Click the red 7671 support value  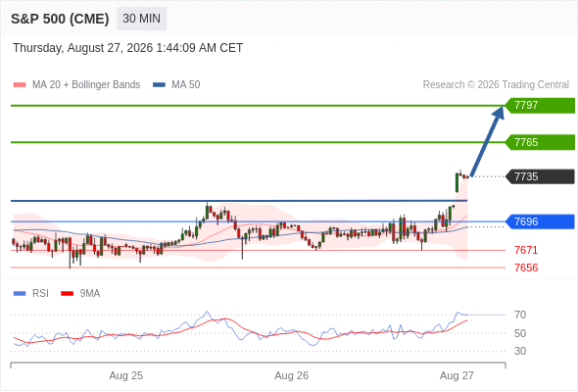click(x=526, y=251)
